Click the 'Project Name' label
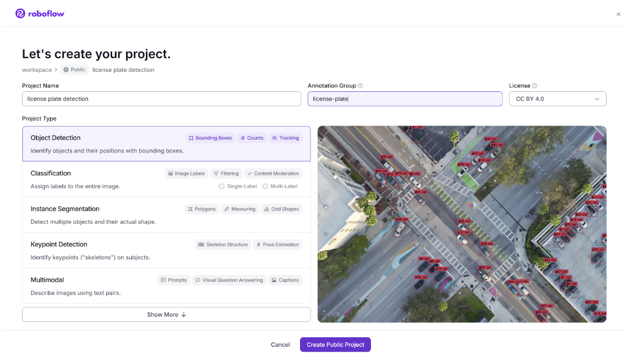Screen dimensions: 627x364 [40, 86]
